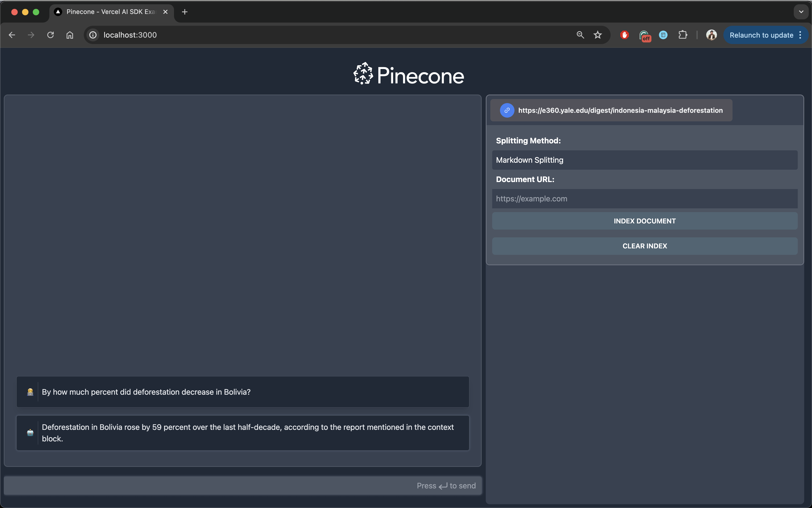Click the Relaunch to update button
The image size is (812, 508).
[x=761, y=35]
